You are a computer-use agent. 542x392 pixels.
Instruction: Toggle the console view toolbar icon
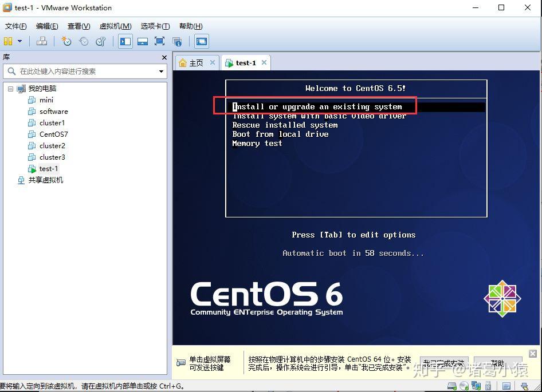(201, 41)
